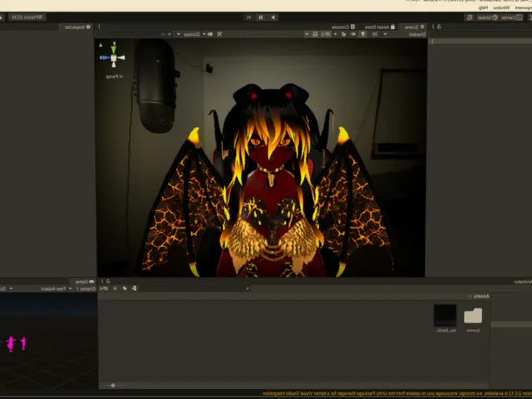532x399 pixels.
Task: Click the Play button in the top toolbar
Action: click(x=273, y=17)
